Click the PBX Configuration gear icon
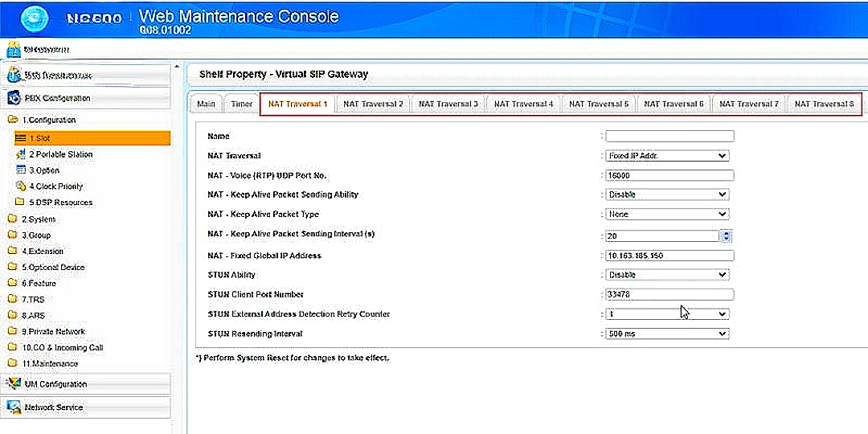Screen dimensions: 868x434 point(14,98)
